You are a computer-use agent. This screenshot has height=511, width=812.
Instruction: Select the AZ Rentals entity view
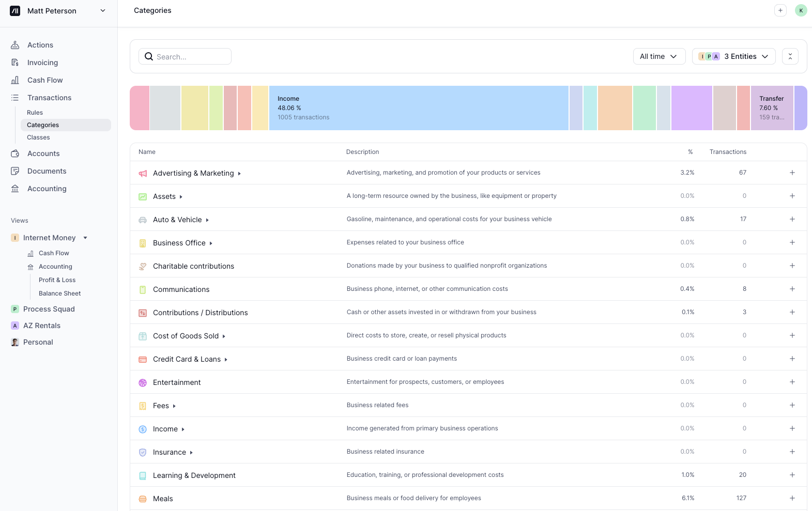(42, 326)
